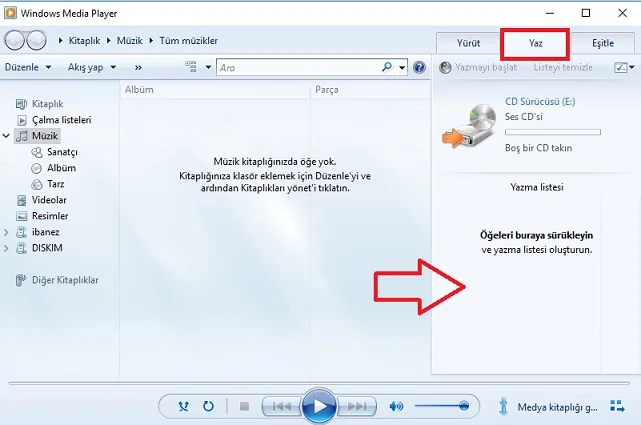Click the Next track button

356,406
